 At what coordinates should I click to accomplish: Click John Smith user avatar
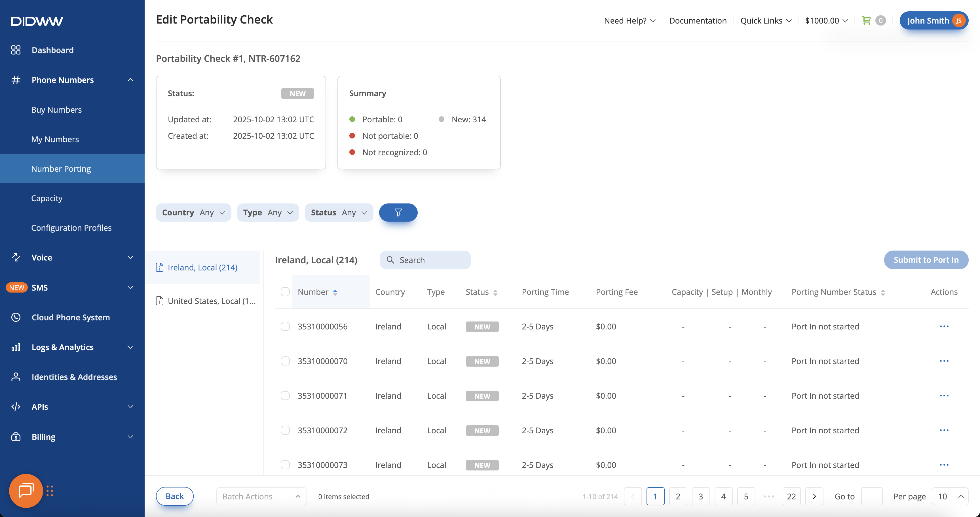[958, 20]
